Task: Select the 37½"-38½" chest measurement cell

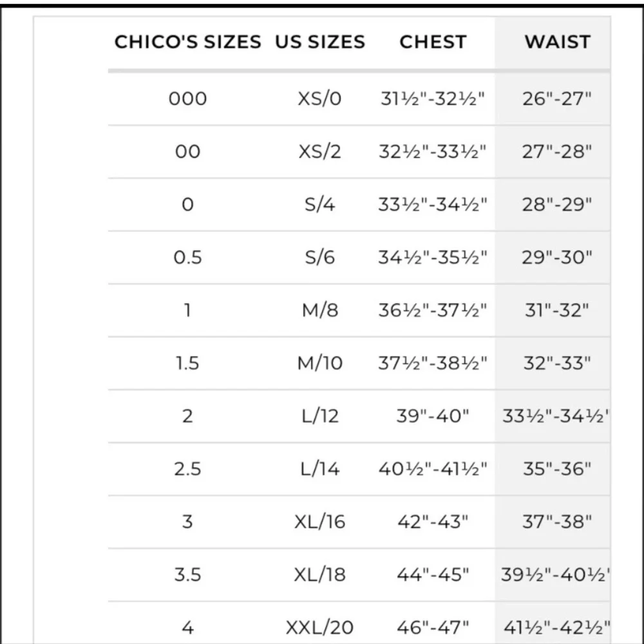Action: [432, 363]
